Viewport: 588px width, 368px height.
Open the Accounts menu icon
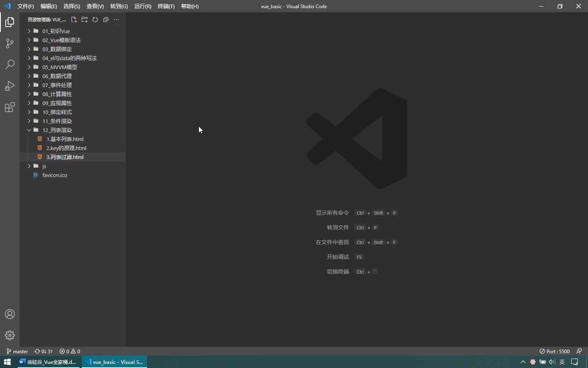[10, 314]
